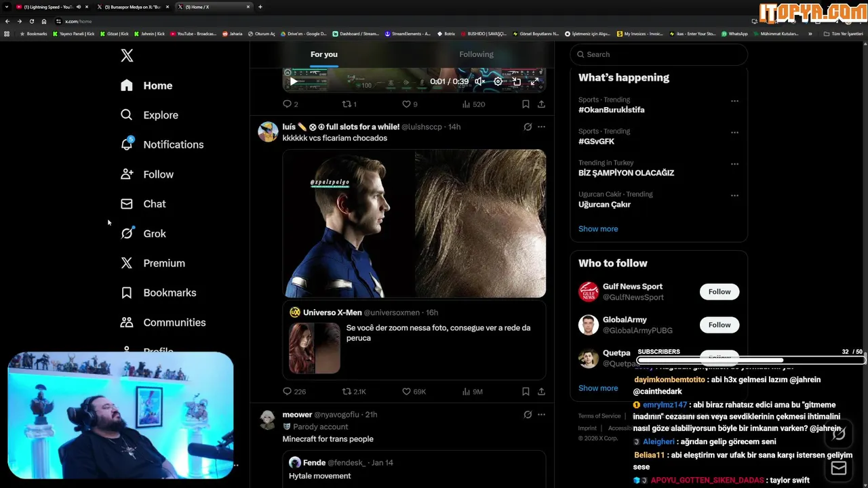Follow Gulf News Sport
Image resolution: width=868 pixels, height=488 pixels.
click(719, 292)
